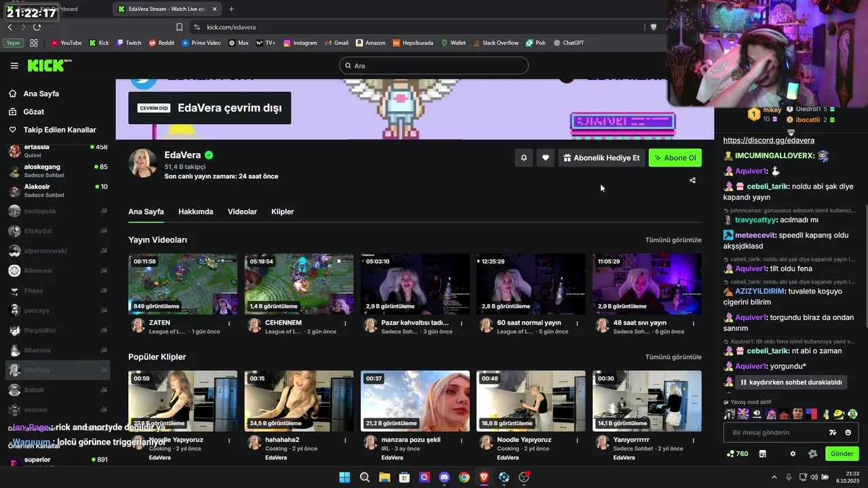Click Abonelik Hediye Et button
The width and height of the screenshot is (868, 488).
[601, 158]
